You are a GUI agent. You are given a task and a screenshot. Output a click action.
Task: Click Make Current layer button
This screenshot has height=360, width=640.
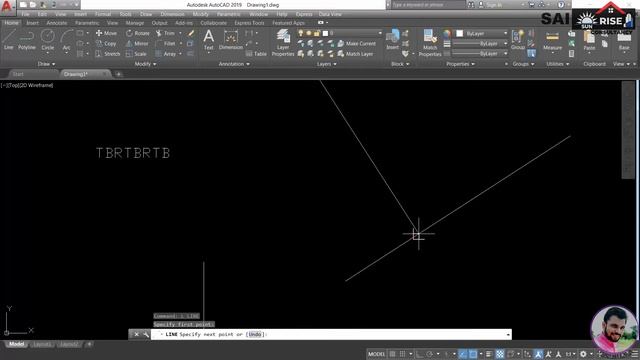click(356, 43)
